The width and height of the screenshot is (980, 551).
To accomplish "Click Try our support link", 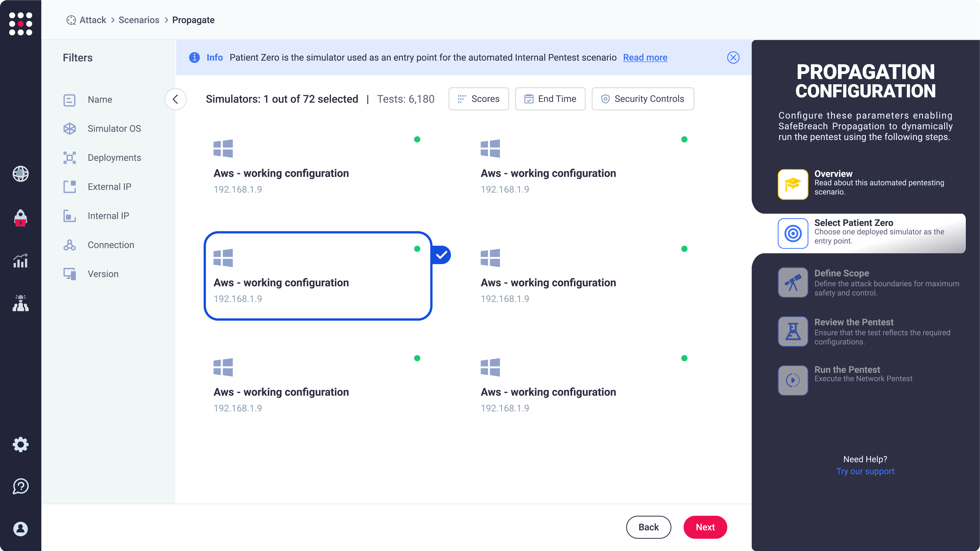I will click(866, 471).
